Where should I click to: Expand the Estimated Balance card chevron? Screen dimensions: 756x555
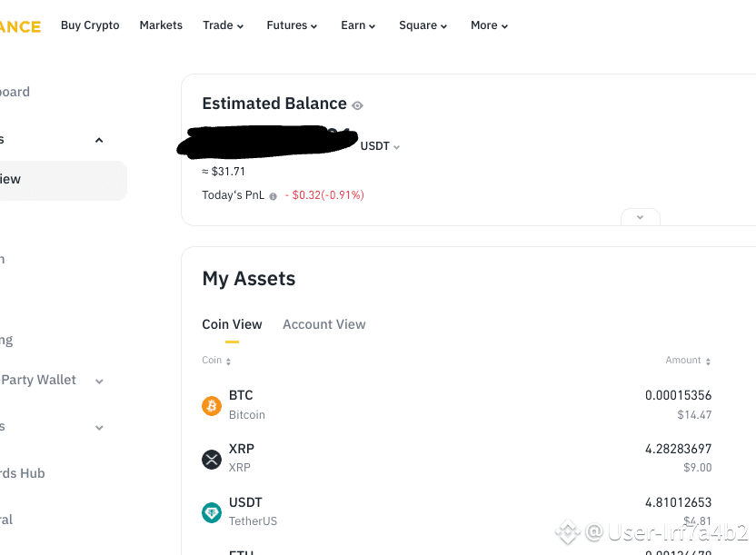(641, 217)
